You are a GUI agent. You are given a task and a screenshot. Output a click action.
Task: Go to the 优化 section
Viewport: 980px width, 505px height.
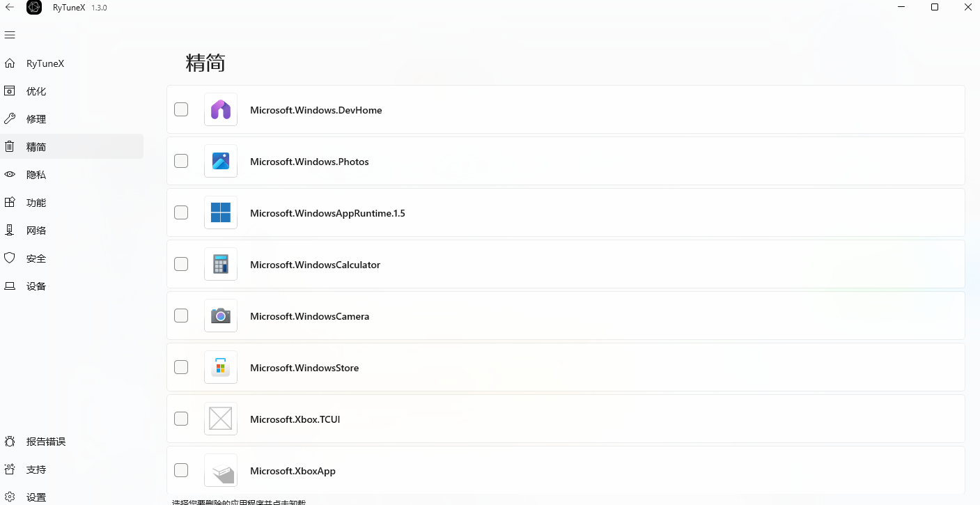coord(36,91)
